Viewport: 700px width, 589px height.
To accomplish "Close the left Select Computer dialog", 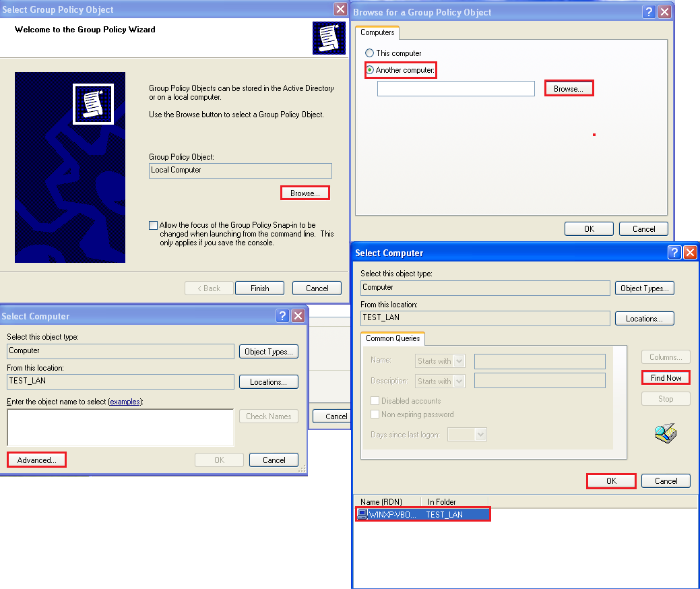I will pyautogui.click(x=298, y=315).
